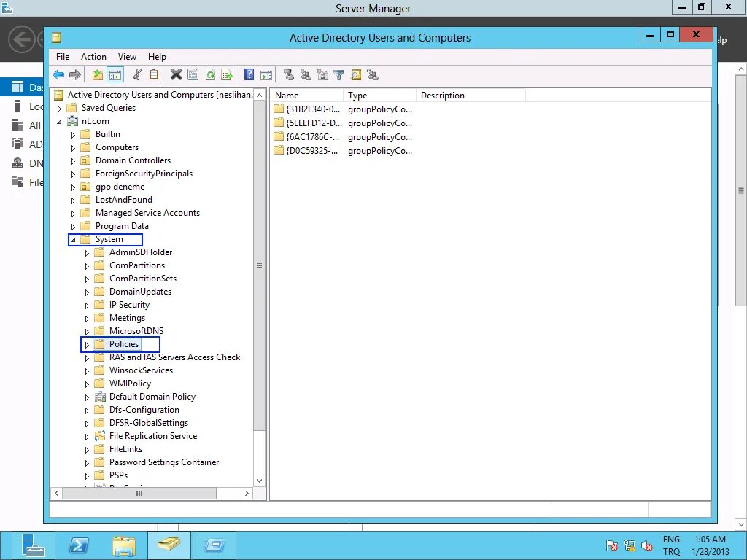Expand the Policies folder arrow
This screenshot has height=560, width=747.
[87, 344]
